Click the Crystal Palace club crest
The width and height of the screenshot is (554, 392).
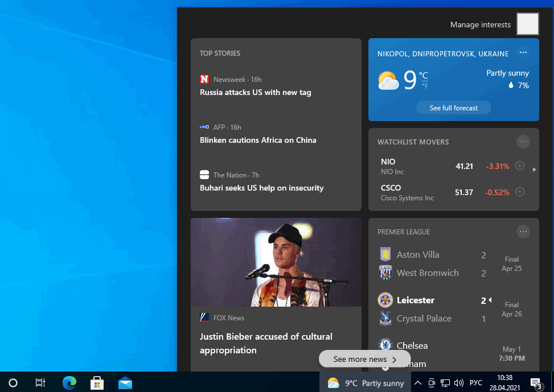pos(385,318)
